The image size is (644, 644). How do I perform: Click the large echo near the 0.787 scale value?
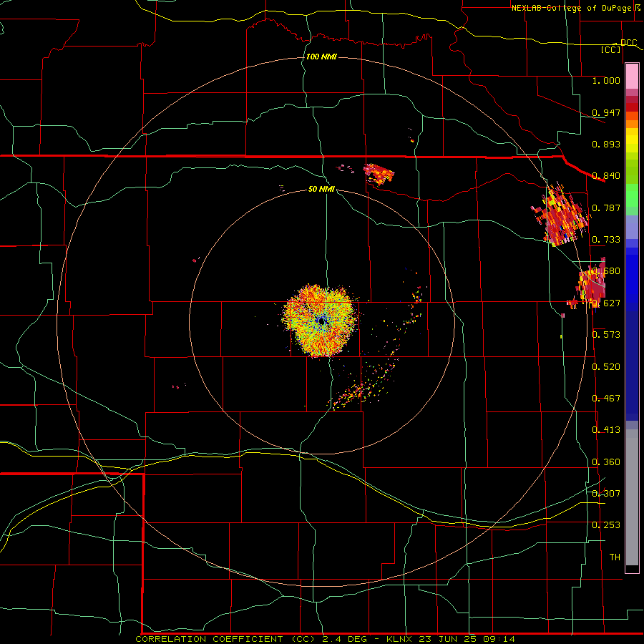point(560,215)
